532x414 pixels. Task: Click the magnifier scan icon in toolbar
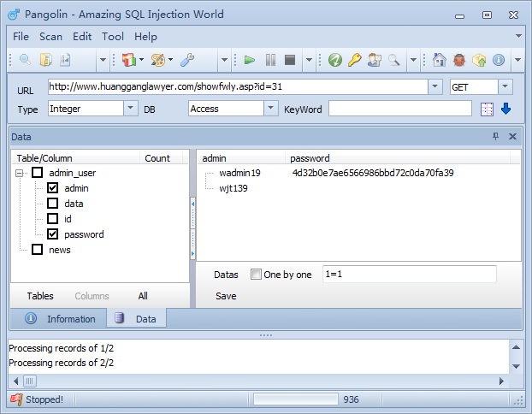click(x=25, y=60)
